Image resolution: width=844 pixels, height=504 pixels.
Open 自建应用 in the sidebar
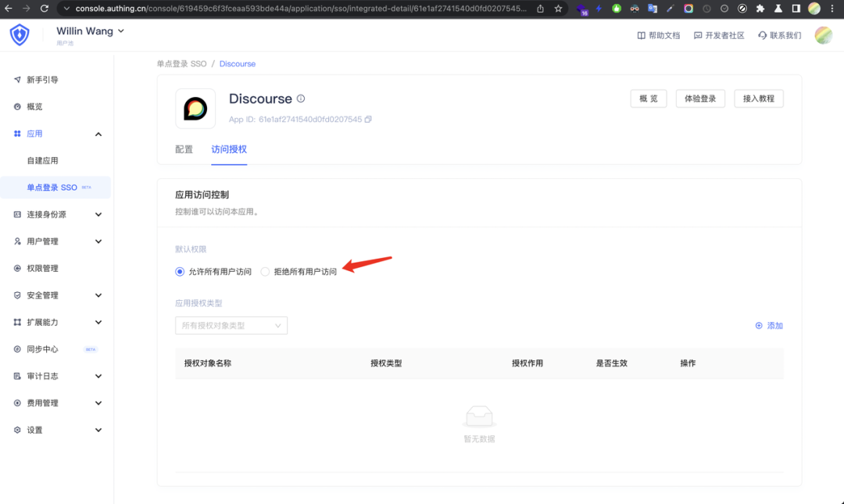[x=42, y=160]
